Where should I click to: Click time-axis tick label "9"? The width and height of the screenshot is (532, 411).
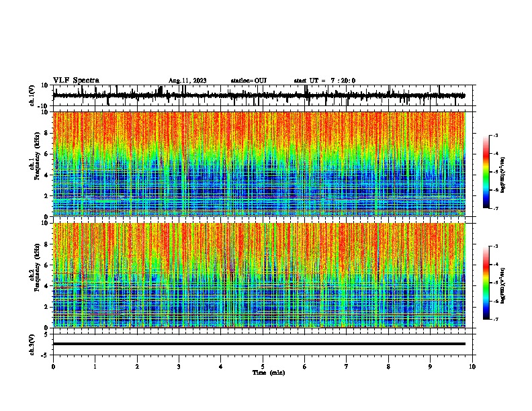[430, 367]
